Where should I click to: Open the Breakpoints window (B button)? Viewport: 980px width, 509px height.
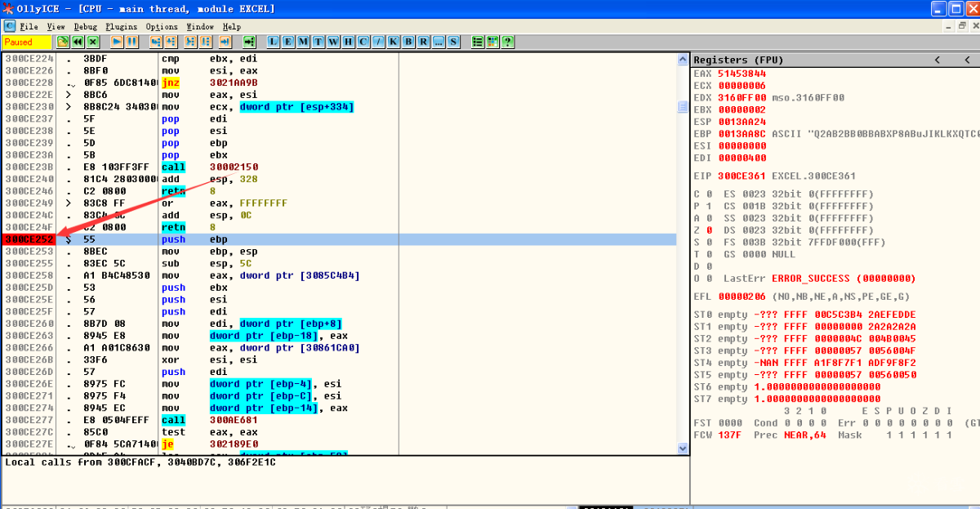[x=408, y=42]
